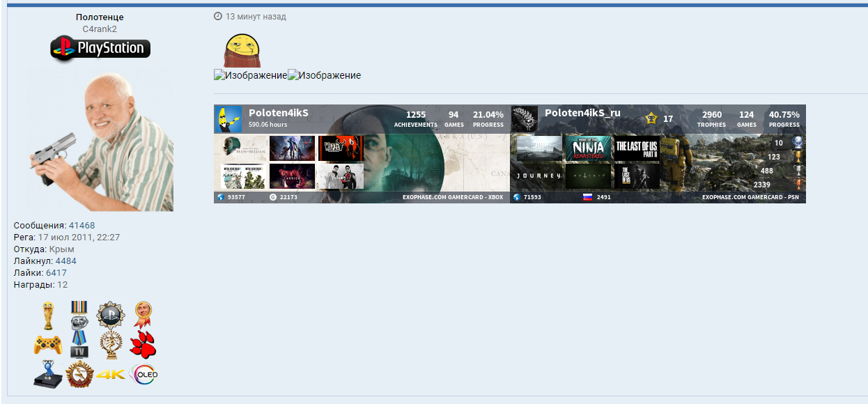The image size is (868, 404).
Task: Click the 13 минут назад timestamp
Action: (x=255, y=17)
